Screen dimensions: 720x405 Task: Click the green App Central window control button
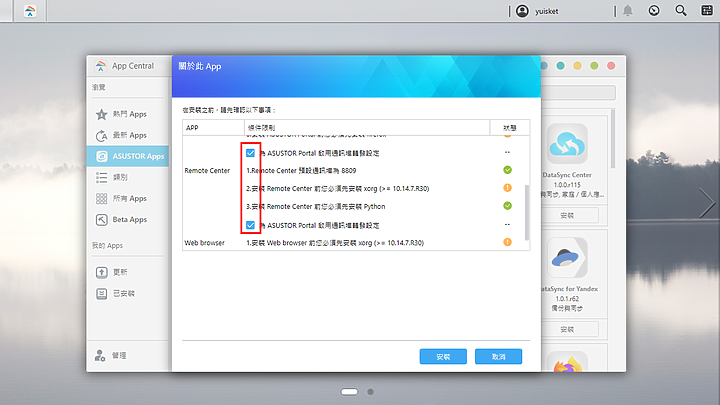click(x=594, y=66)
